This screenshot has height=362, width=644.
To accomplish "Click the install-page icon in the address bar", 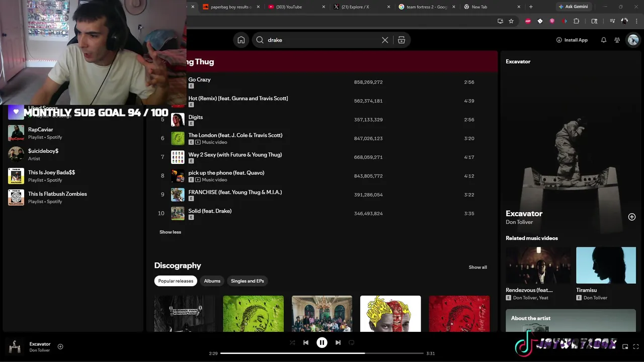I will click(500, 21).
